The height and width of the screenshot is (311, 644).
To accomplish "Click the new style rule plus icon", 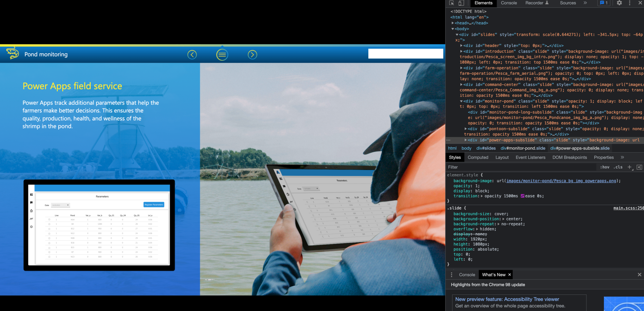I will click(629, 167).
